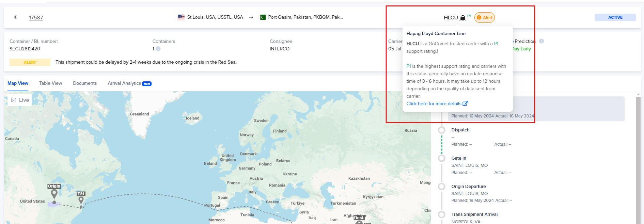The height and width of the screenshot is (224, 644).
Task: Click the Iceland label on the map
Action: tap(192, 118)
